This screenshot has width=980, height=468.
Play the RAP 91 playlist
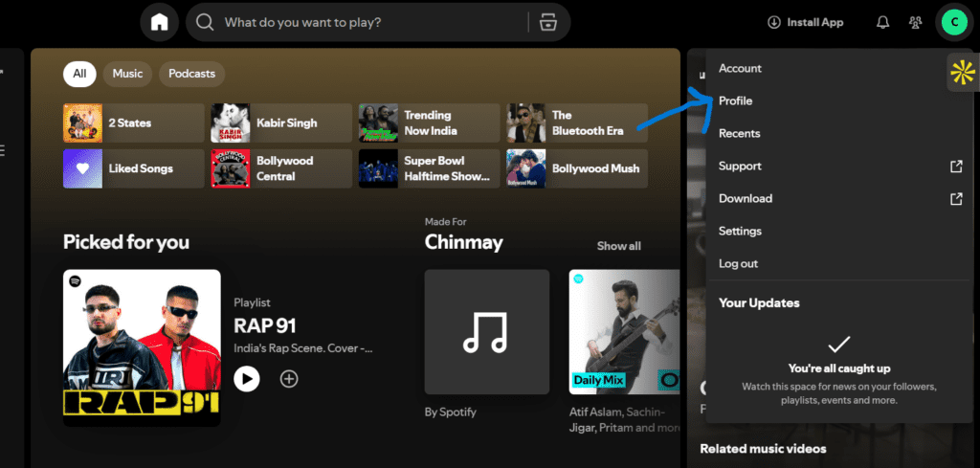pyautogui.click(x=247, y=379)
